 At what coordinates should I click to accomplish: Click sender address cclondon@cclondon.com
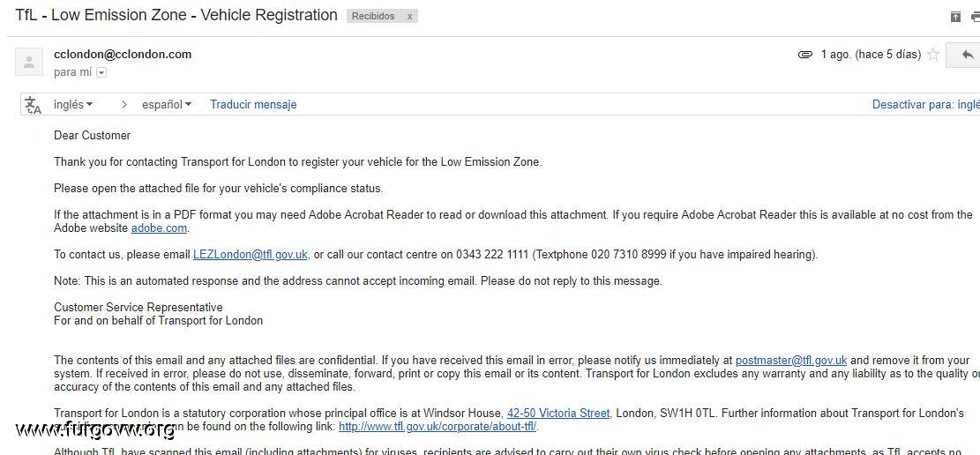click(x=123, y=55)
